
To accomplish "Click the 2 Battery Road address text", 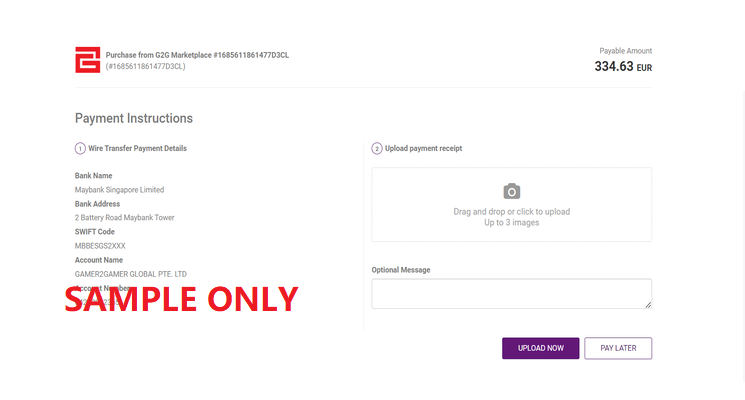I will click(124, 218).
